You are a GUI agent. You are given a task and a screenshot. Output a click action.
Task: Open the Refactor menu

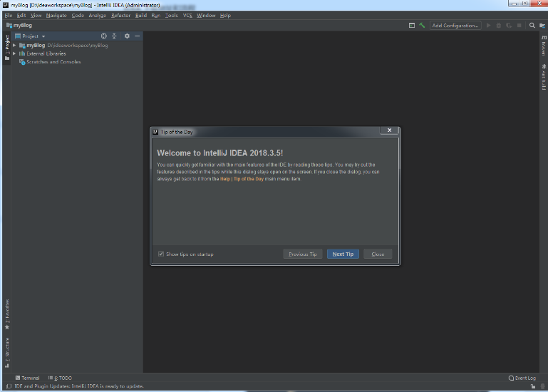pos(120,16)
